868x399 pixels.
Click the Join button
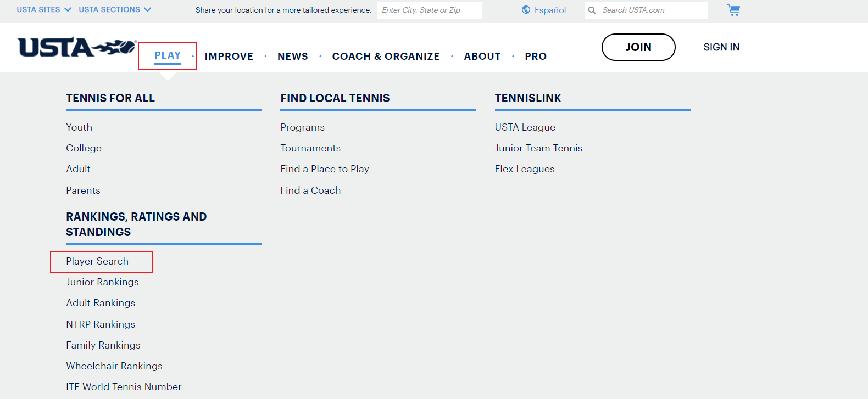[x=638, y=47]
